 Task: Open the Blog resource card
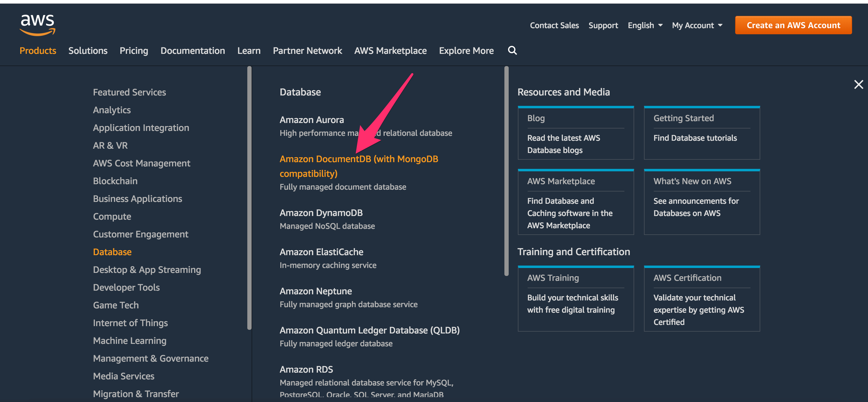(x=575, y=133)
